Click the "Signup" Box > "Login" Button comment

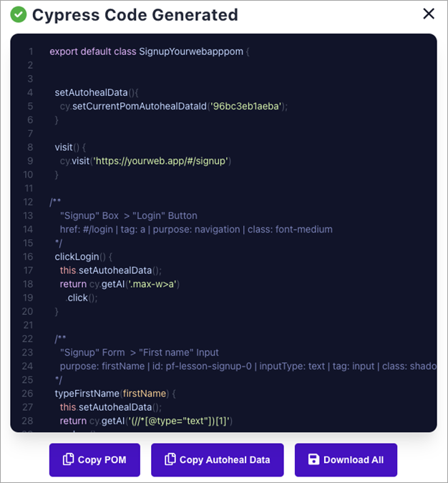[128, 215]
